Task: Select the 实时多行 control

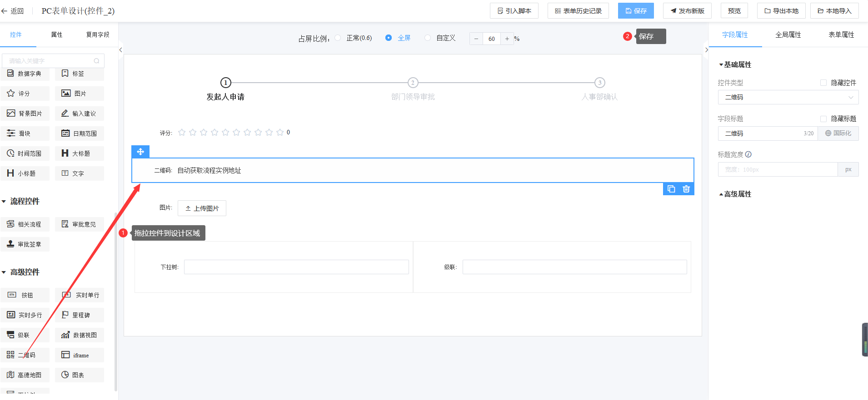Action: click(x=25, y=315)
